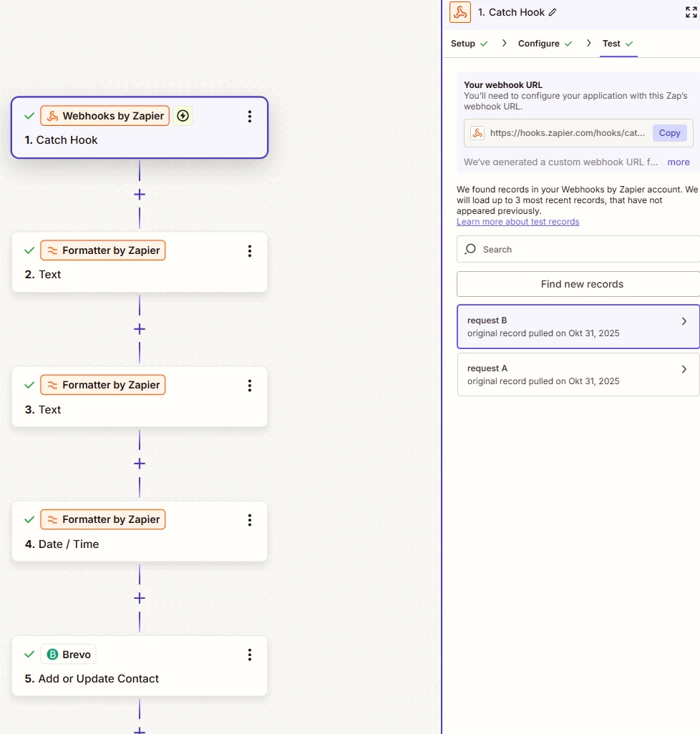Screen dimensions: 700x734
Task: Expand the request B record chevron
Action: pos(684,321)
